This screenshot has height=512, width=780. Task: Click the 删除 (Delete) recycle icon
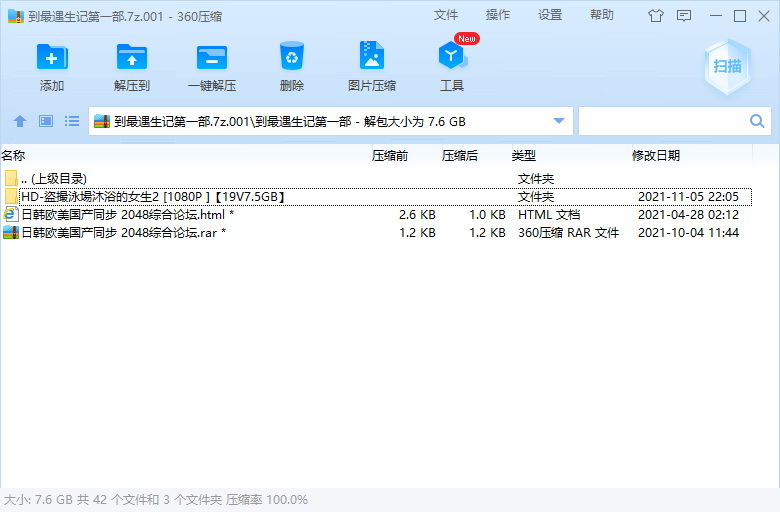[x=292, y=58]
